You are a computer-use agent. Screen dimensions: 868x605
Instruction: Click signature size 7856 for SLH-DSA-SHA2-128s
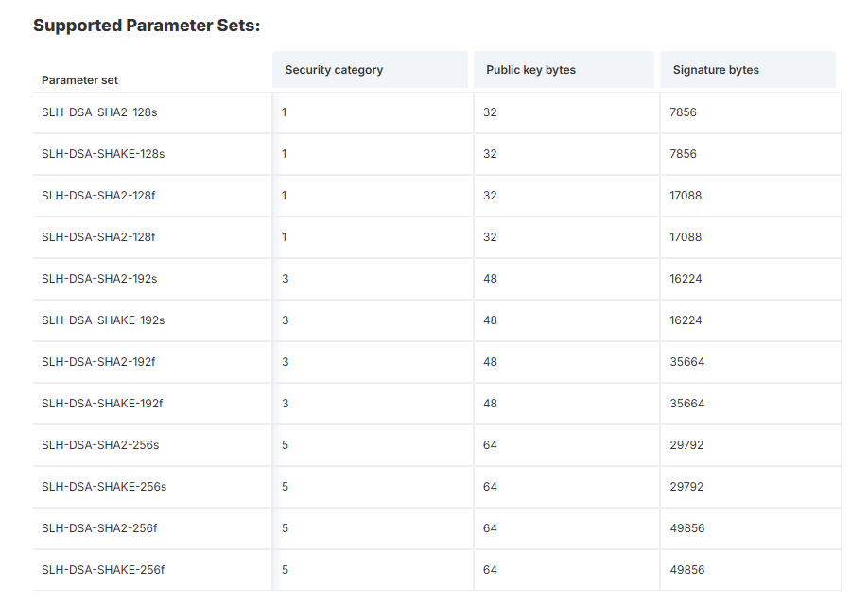point(683,112)
